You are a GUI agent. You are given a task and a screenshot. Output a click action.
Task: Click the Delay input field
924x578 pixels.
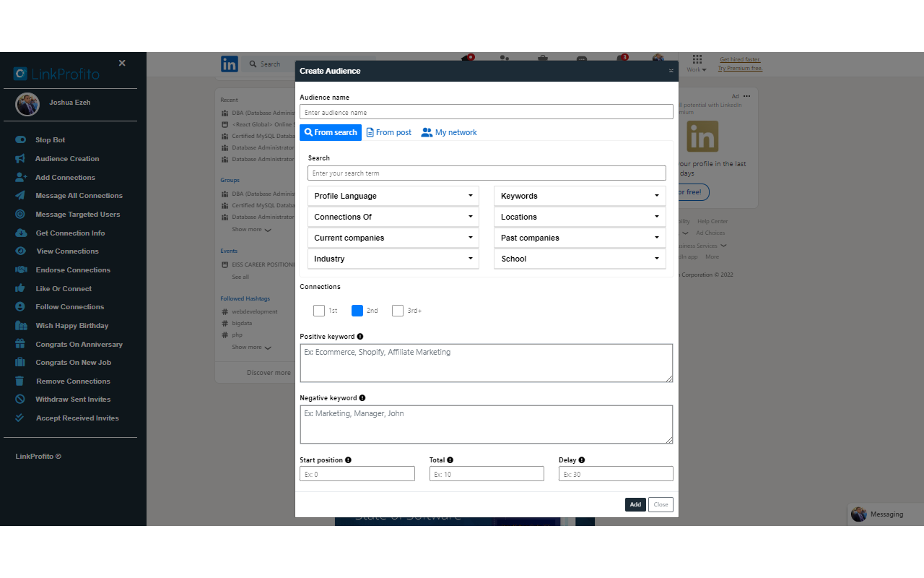(616, 474)
